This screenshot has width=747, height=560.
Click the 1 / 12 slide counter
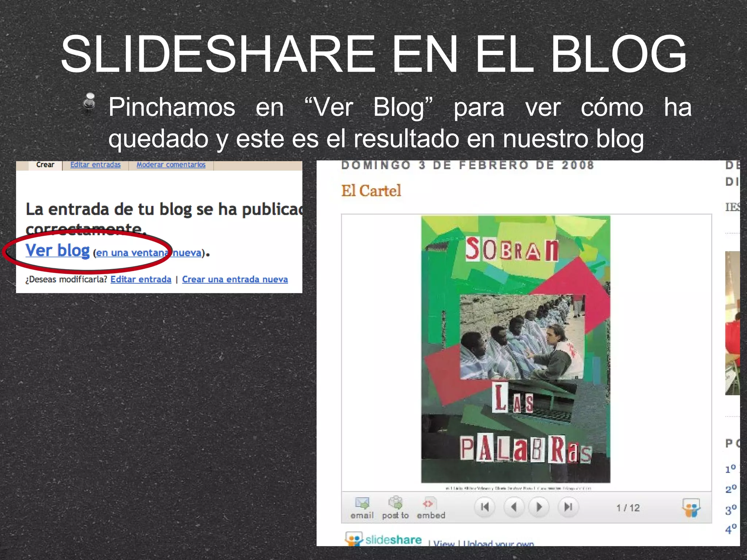pyautogui.click(x=628, y=508)
